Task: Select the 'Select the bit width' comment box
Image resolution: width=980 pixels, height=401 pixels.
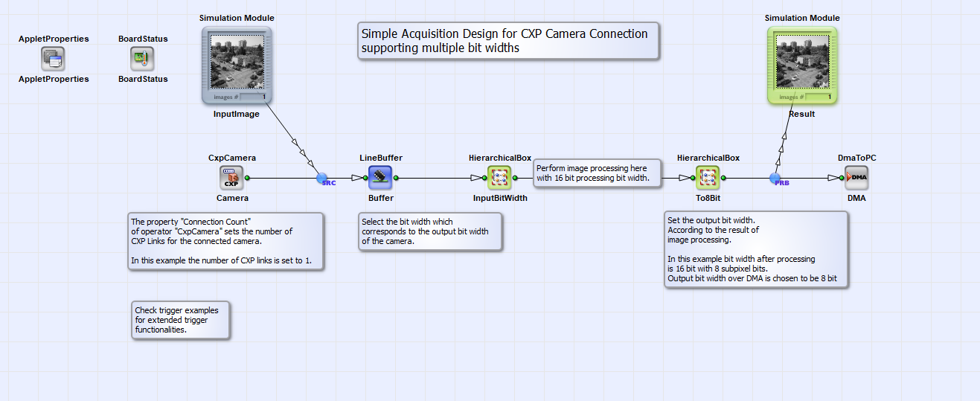Action: coord(430,231)
